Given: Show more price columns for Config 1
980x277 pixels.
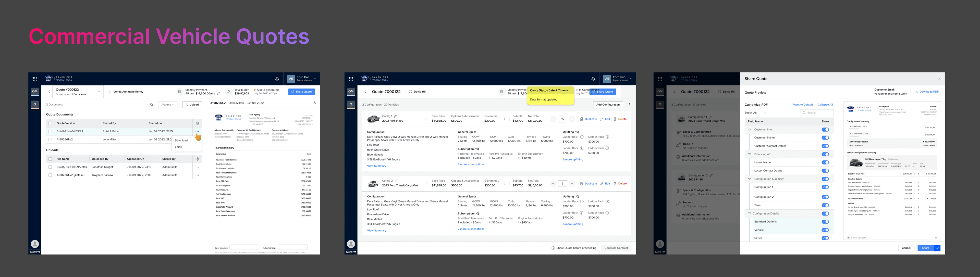Looking at the screenshot, I should 505,119.
